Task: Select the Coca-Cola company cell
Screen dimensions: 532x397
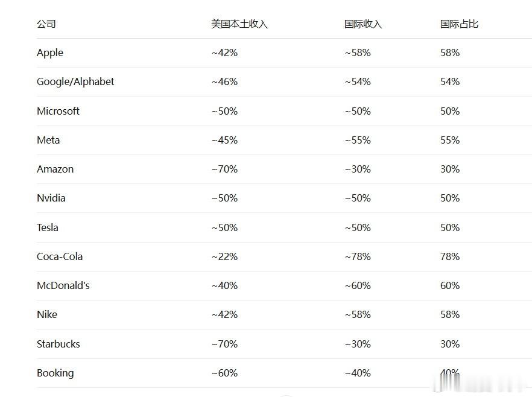Action: point(60,256)
